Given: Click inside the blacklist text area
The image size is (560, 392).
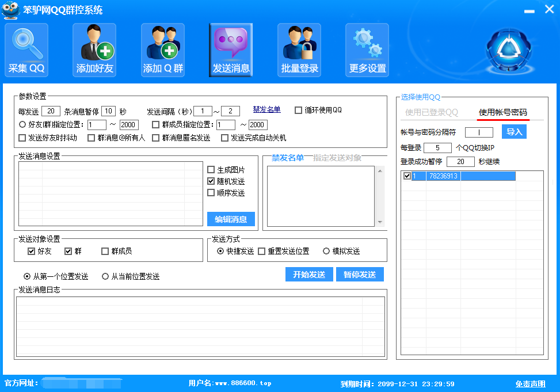Looking at the screenshot, I should [x=321, y=196].
